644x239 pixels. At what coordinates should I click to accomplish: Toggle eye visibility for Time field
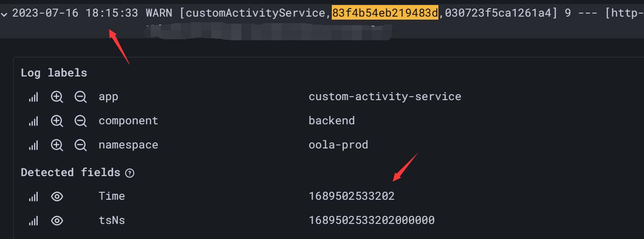pos(57,196)
